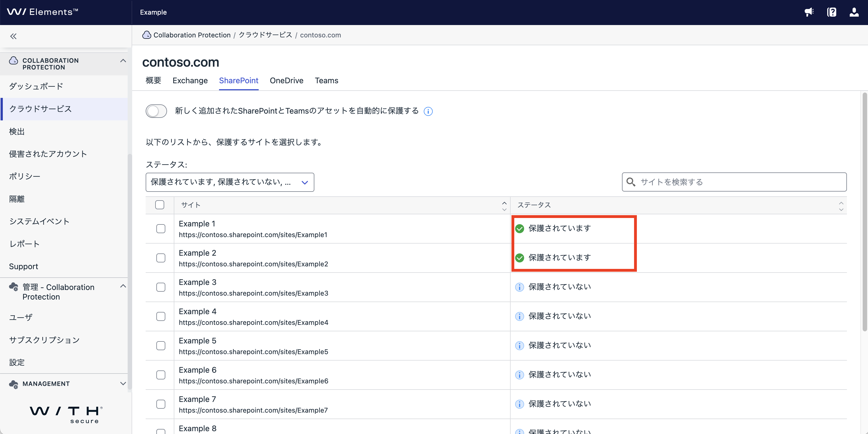
Task: Switch to the OneDrive tab
Action: [x=287, y=80]
